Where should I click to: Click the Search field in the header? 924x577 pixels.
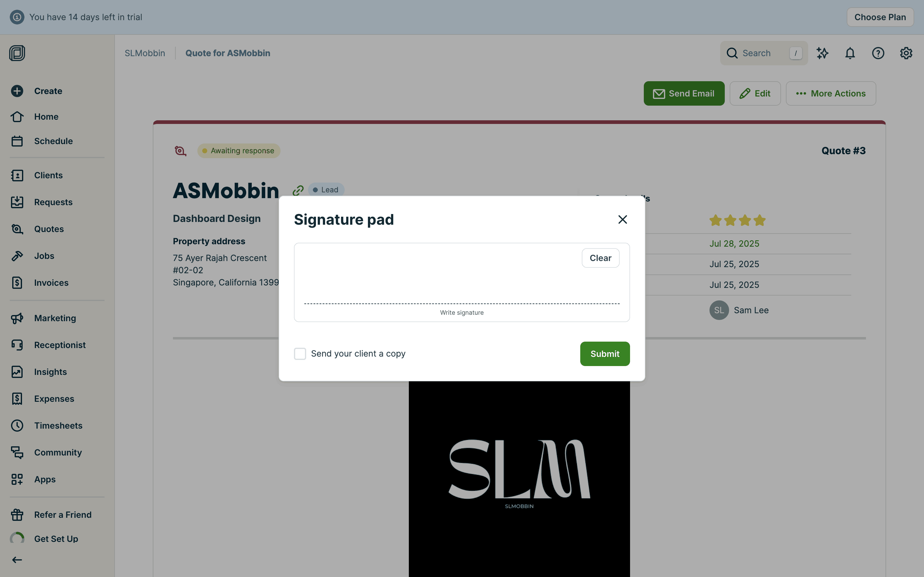764,53
